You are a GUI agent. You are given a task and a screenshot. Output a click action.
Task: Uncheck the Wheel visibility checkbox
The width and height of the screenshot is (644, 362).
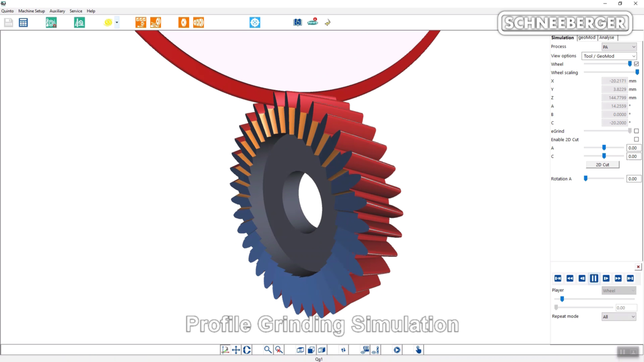(636, 64)
